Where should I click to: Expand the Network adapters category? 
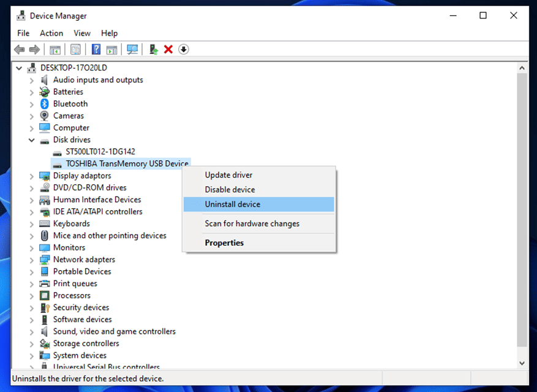pos(32,260)
